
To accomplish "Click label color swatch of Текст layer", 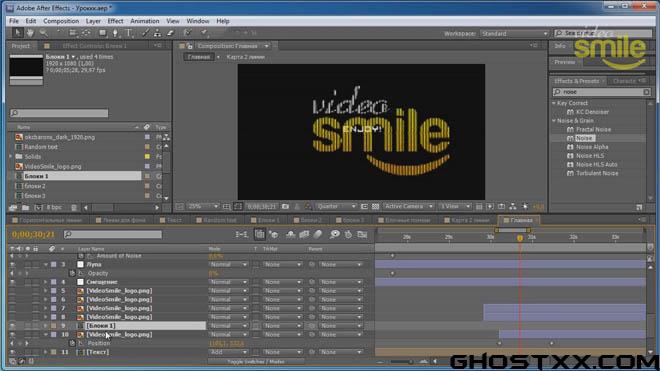I will click(x=53, y=352).
